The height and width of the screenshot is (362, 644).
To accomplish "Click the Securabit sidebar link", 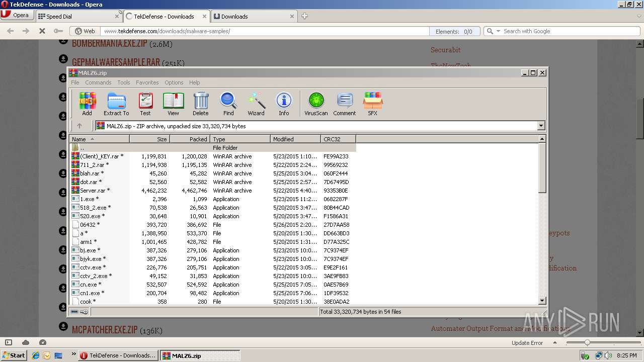I will [445, 50].
